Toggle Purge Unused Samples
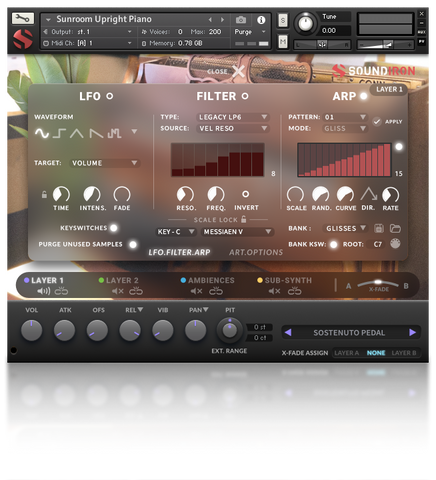 (x=133, y=244)
